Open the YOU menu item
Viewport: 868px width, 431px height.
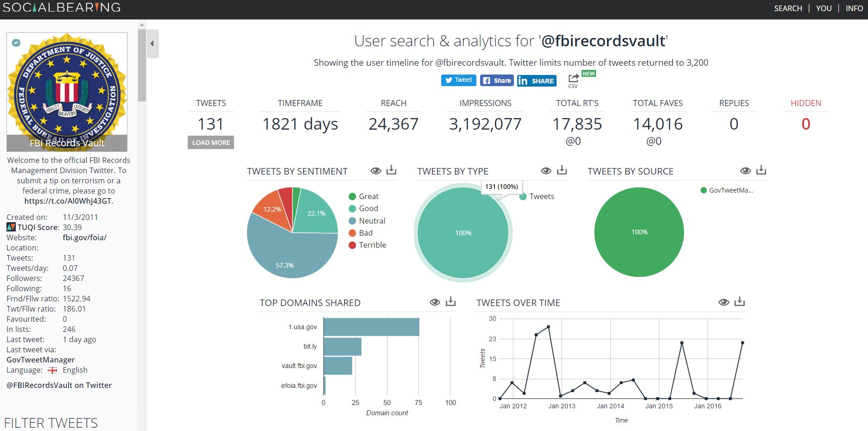[x=824, y=8]
